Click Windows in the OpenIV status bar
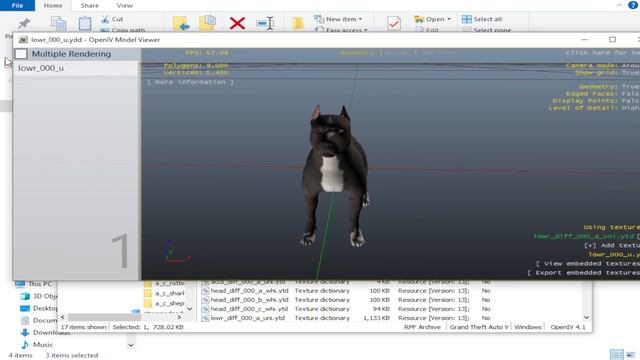This screenshot has height=360, width=640. point(528,327)
